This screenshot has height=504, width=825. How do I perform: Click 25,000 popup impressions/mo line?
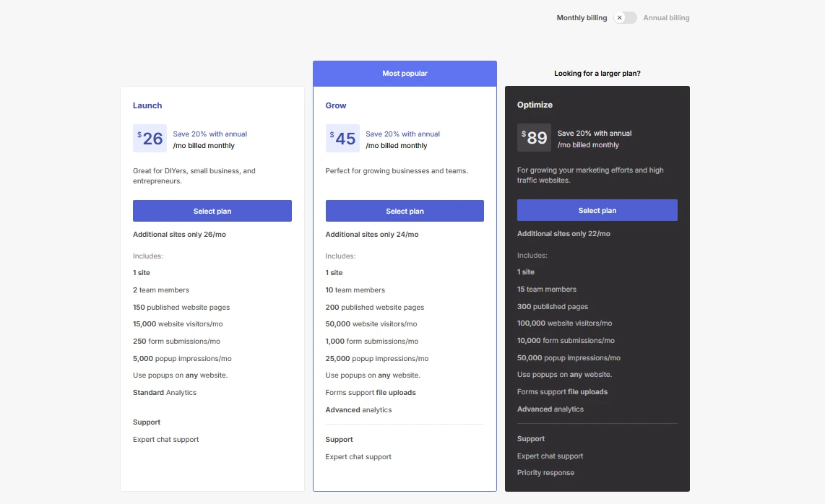376,359
